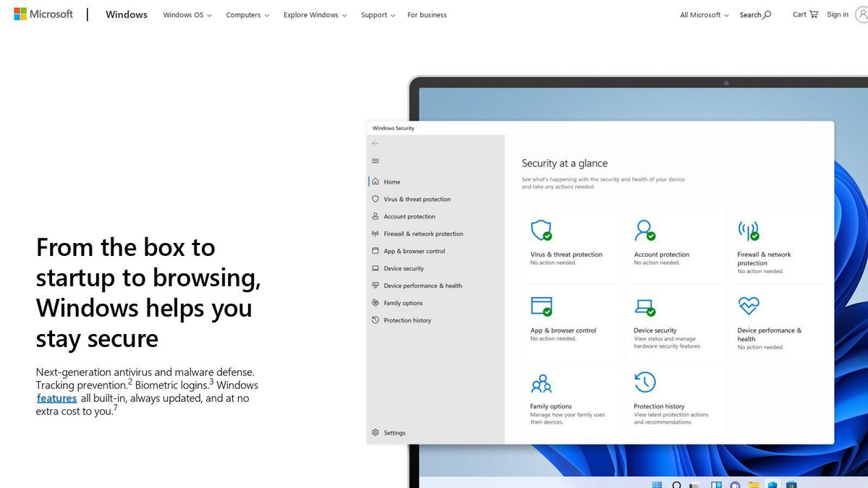The image size is (868, 488).
Task: Click the Account protection person tile icon
Action: (x=644, y=231)
